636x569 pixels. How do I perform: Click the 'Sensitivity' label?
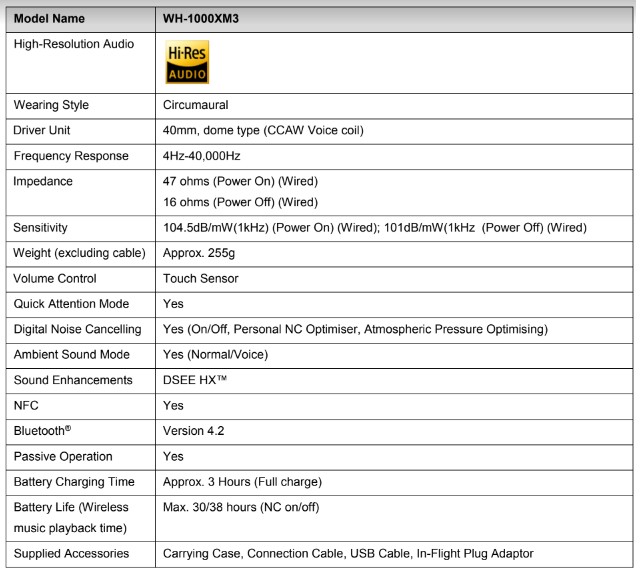click(x=40, y=228)
